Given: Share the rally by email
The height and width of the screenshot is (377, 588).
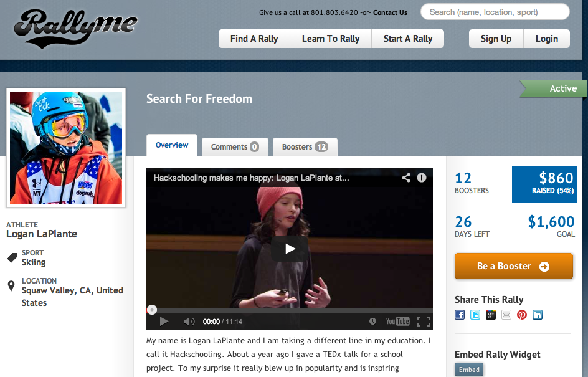Looking at the screenshot, I should pos(506,315).
